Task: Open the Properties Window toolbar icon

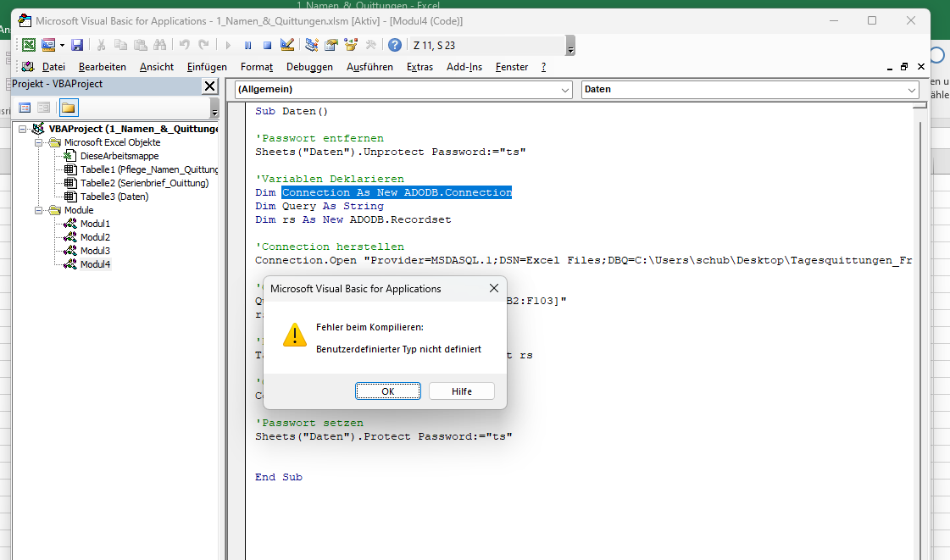Action: (331, 45)
